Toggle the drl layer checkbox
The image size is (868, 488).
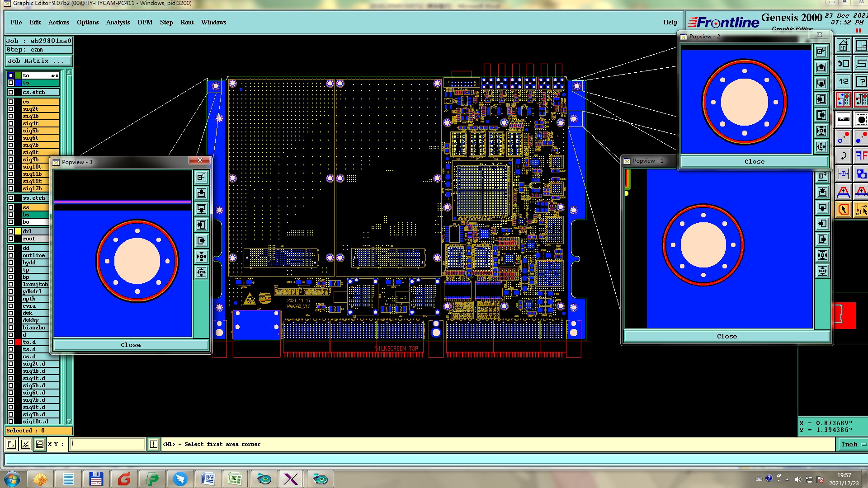tap(11, 231)
